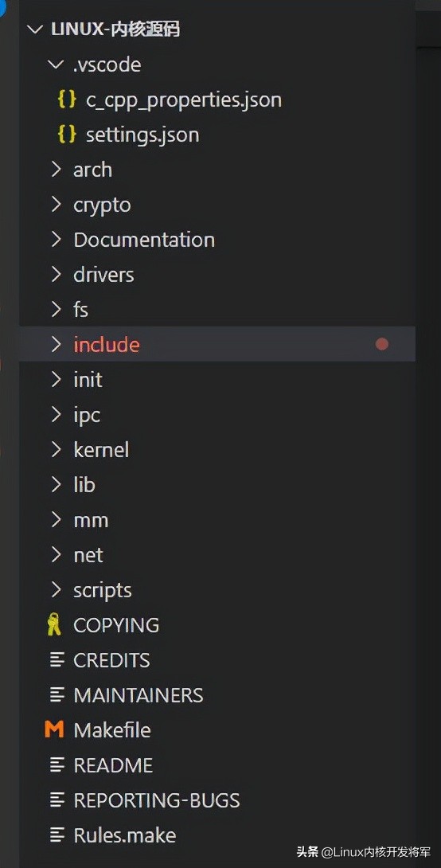Click the text-lines icon beside Rules.make
The image size is (441, 868).
tap(57, 835)
